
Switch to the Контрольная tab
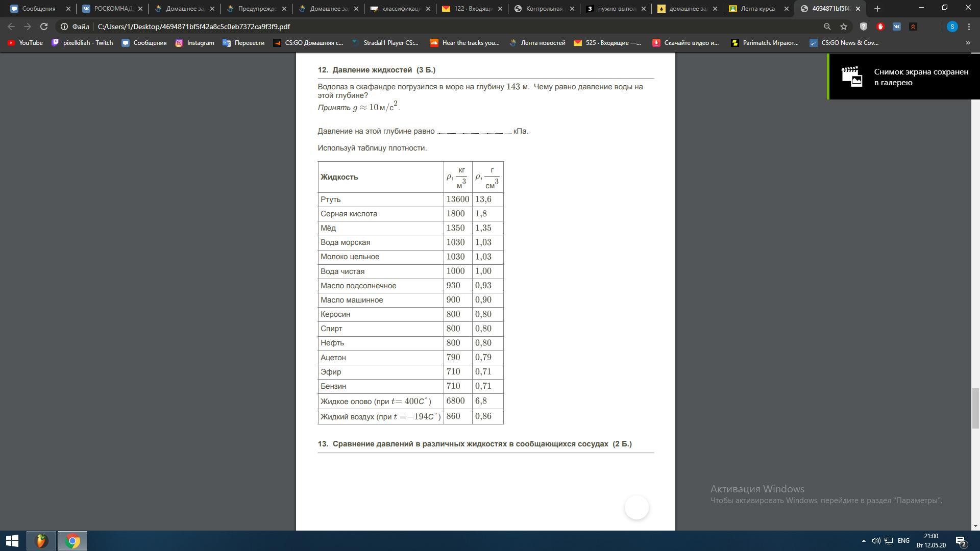[544, 9]
